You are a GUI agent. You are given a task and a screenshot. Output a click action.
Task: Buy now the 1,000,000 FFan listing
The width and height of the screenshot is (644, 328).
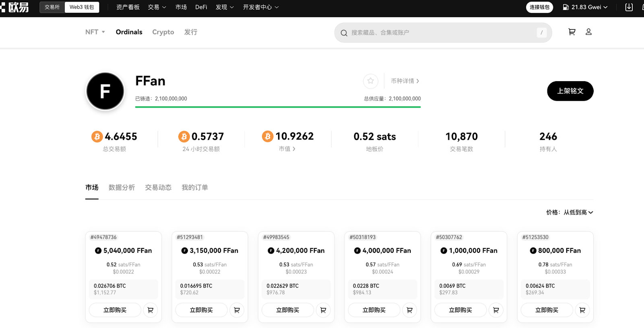[460, 310]
